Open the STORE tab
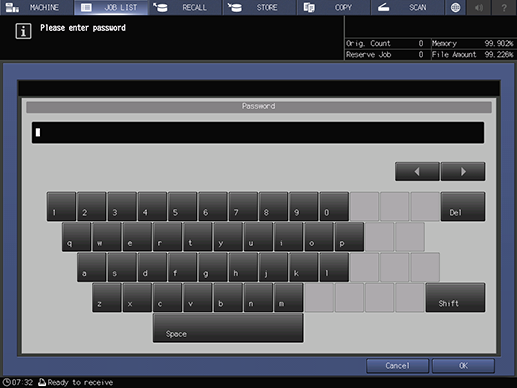517x388 pixels. tap(259, 7)
